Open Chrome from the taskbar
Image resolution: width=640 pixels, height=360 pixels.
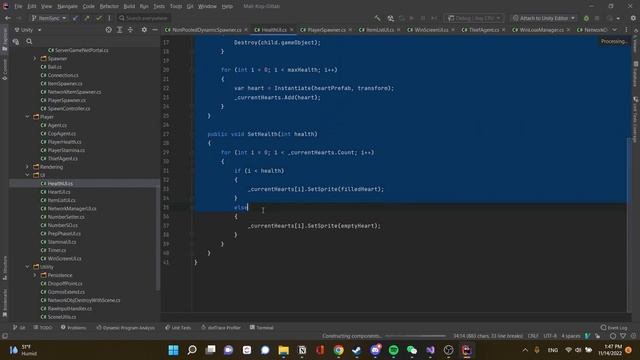pyautogui.click(x=338, y=350)
